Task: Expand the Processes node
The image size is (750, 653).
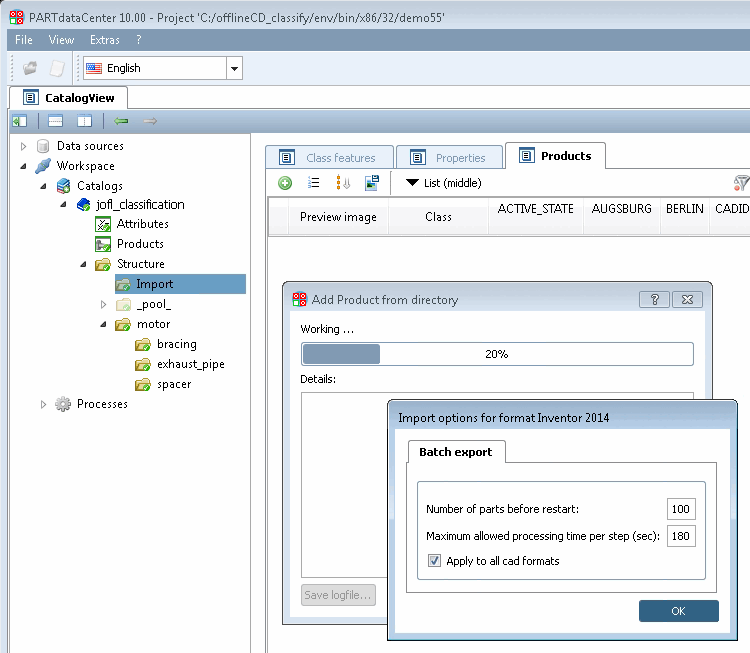Action: (44, 404)
